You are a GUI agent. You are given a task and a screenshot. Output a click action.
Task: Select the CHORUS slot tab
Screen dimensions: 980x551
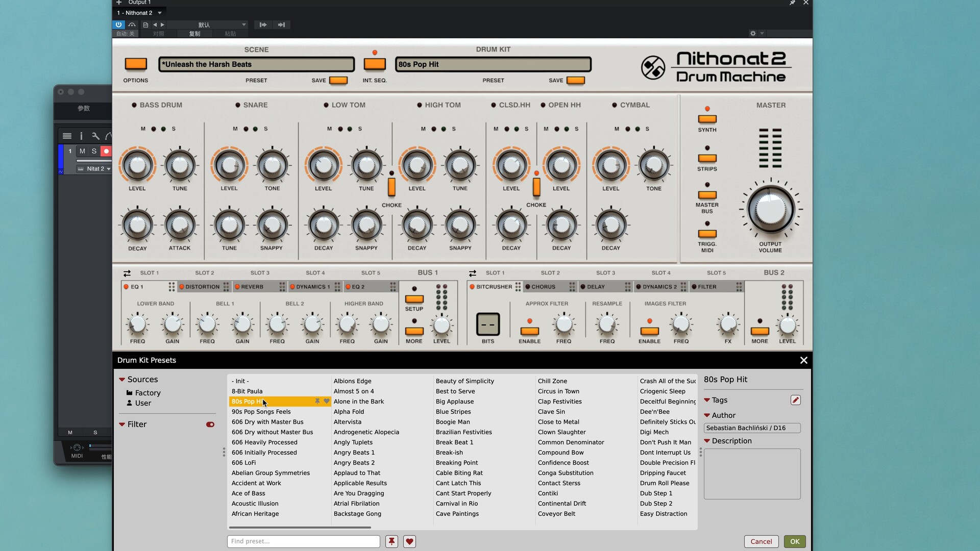(x=544, y=287)
